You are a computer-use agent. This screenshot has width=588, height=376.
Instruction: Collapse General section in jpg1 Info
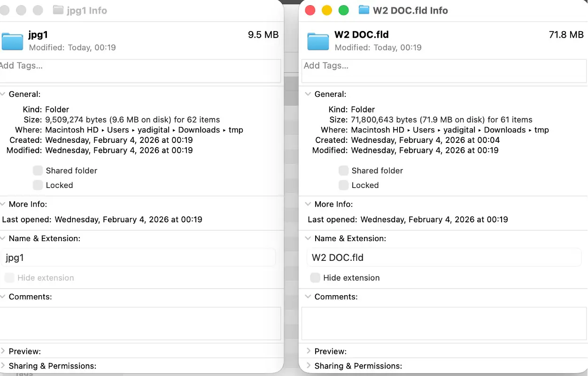tap(3, 94)
